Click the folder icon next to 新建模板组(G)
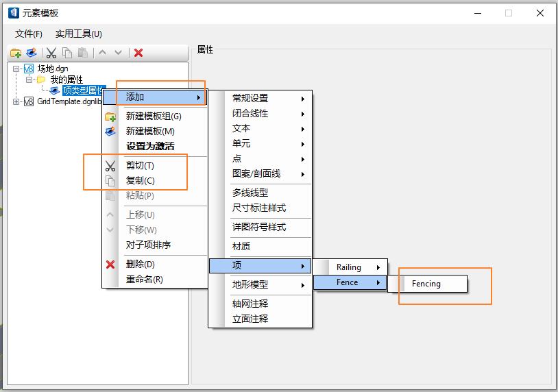This screenshot has width=558, height=392. click(110, 117)
